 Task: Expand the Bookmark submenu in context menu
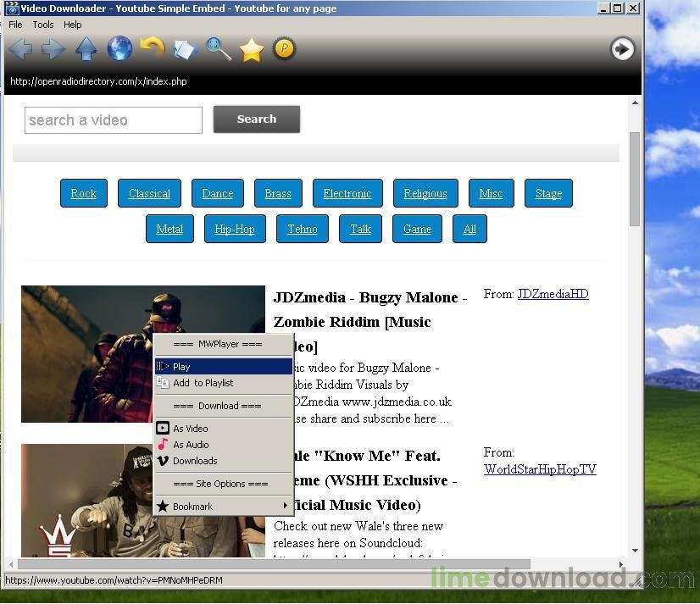[x=223, y=507]
